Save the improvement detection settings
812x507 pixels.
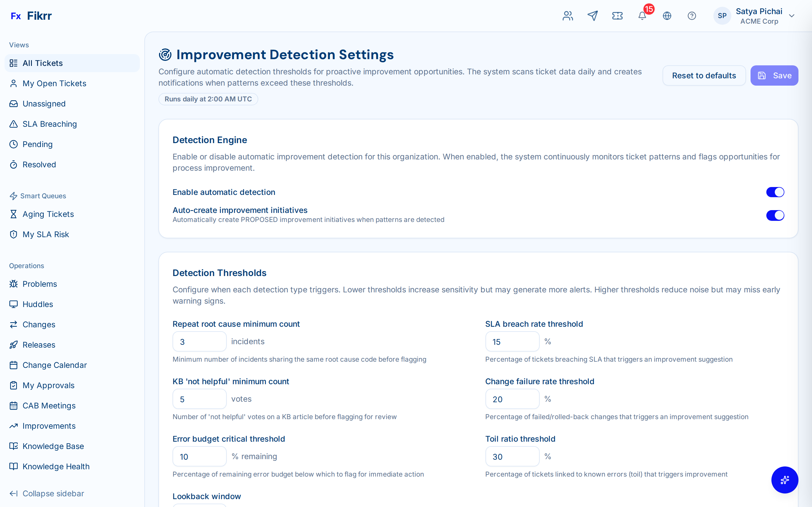pyautogui.click(x=774, y=75)
